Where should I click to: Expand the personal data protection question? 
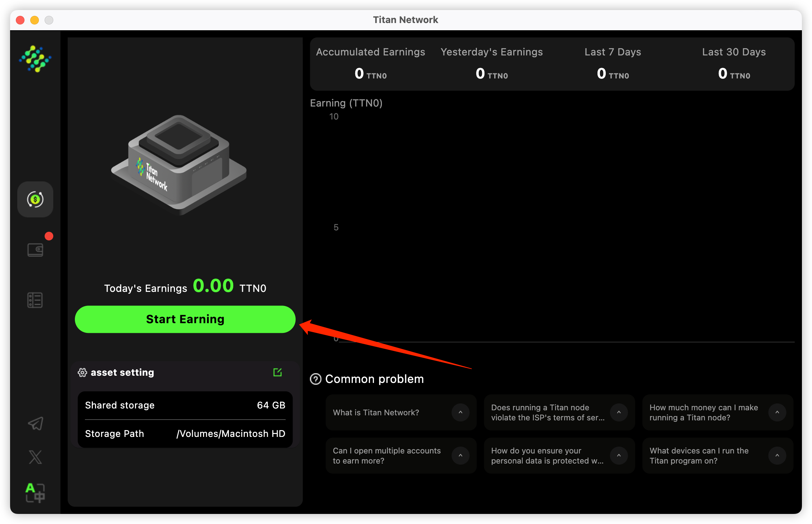point(619,456)
